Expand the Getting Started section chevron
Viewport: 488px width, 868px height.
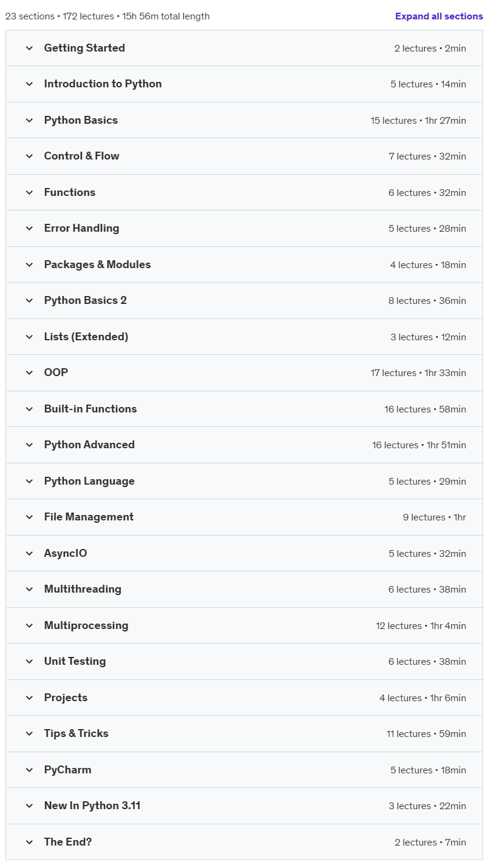29,48
